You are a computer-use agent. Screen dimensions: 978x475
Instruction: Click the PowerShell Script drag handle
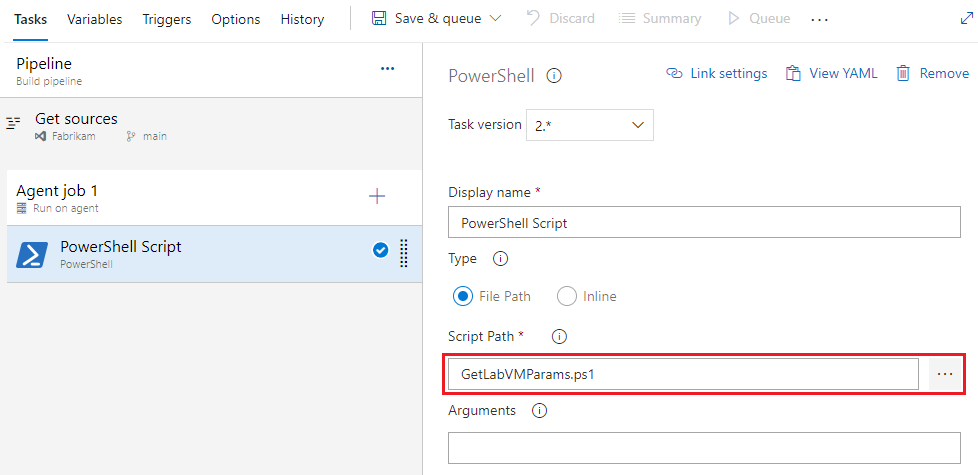pyautogui.click(x=404, y=253)
